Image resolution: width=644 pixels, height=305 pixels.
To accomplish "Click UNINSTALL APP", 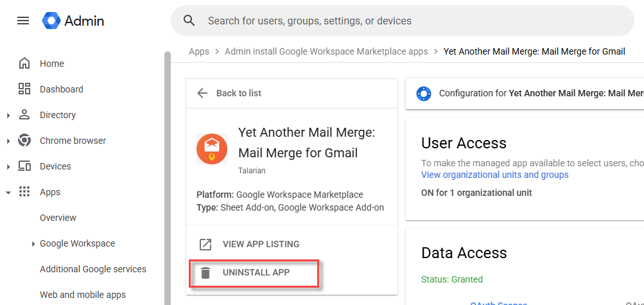I will point(256,272).
